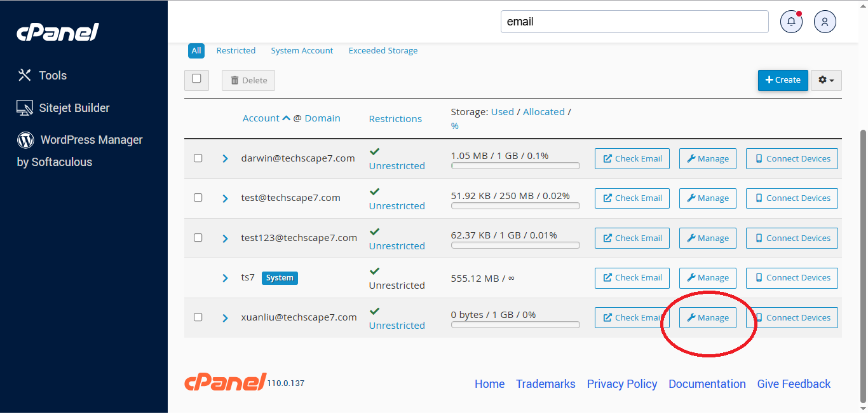The height and width of the screenshot is (414, 868).
Task: Click Unrestricted status for darwin@techscape7.com
Action: tap(397, 165)
